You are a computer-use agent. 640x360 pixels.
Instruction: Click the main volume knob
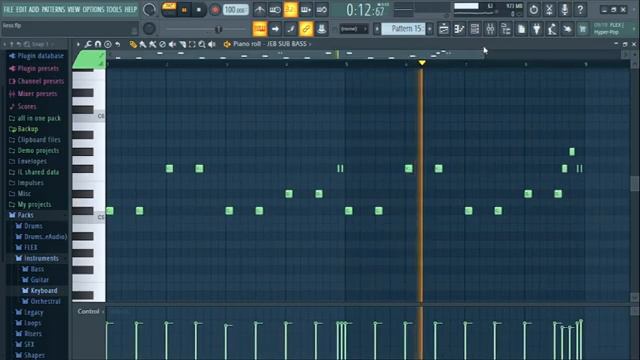[149, 10]
